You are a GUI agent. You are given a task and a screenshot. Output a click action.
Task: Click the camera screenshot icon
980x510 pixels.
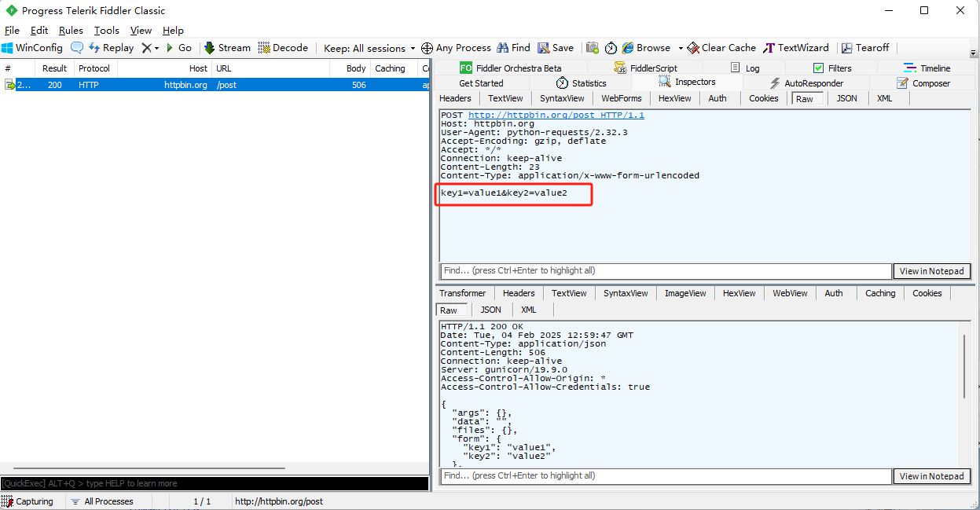click(x=593, y=48)
